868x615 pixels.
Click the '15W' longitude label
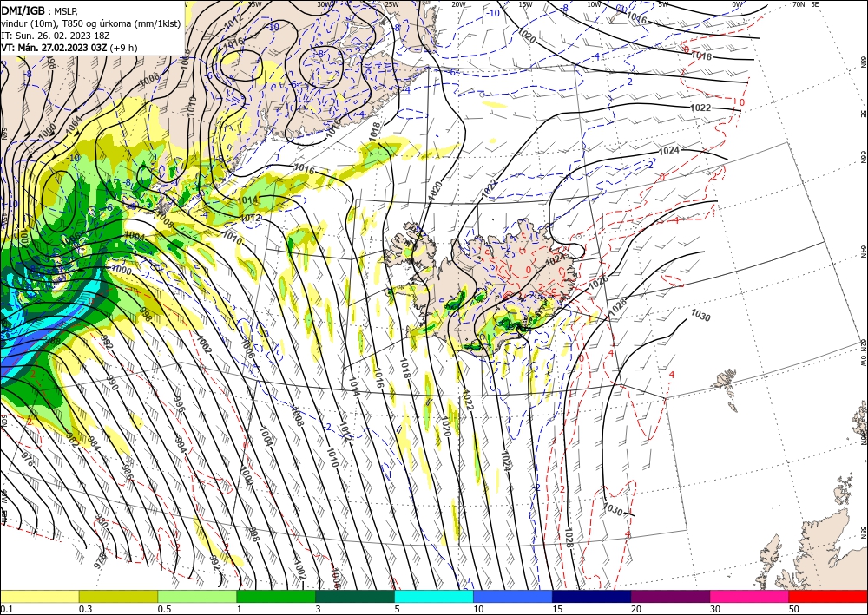(525, 4)
